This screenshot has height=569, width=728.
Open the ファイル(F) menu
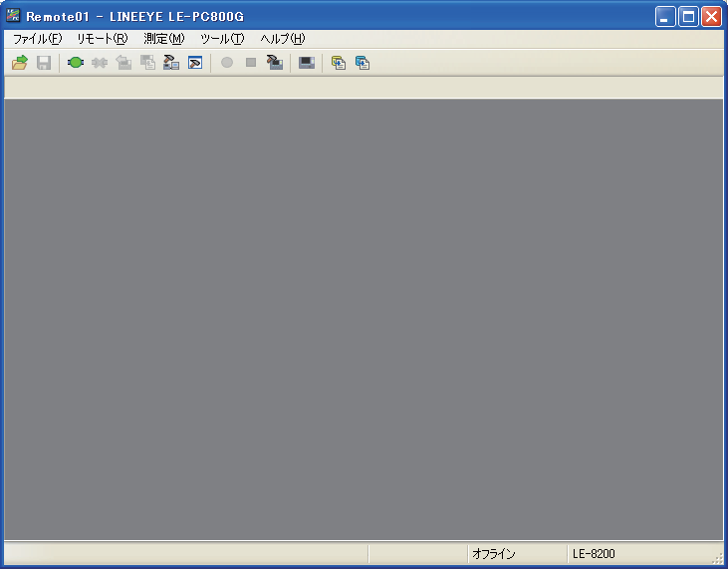point(37,39)
